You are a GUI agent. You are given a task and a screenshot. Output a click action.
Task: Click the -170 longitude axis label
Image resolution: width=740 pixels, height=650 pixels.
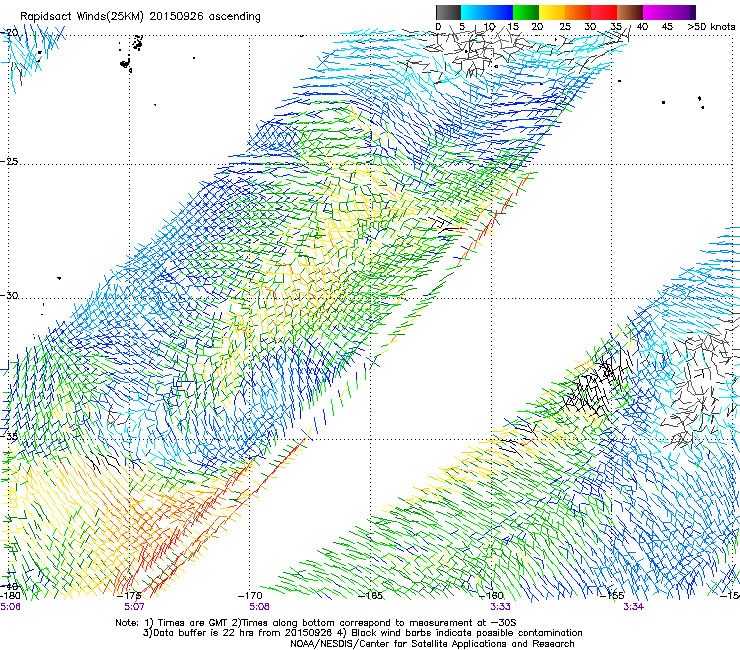click(x=250, y=596)
